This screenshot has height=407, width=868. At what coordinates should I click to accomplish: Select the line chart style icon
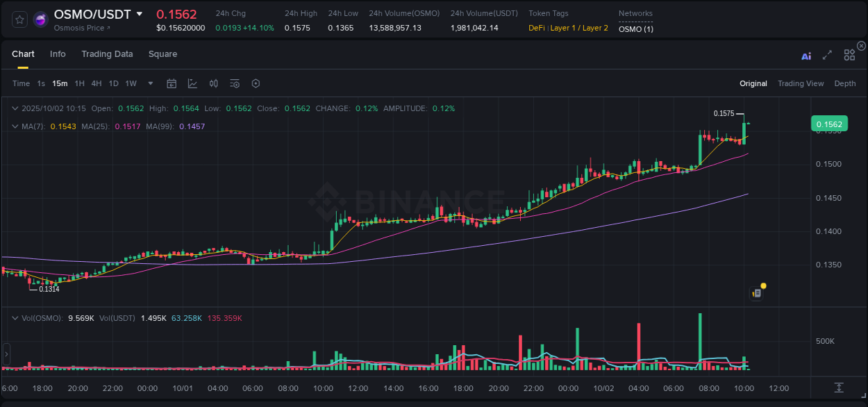point(192,83)
